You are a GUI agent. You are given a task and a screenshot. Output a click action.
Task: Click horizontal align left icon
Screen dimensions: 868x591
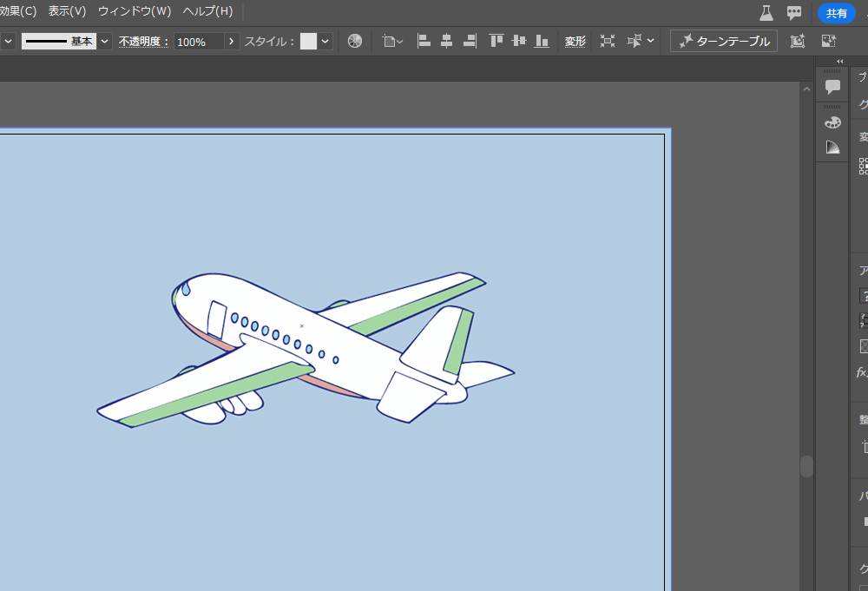(424, 41)
